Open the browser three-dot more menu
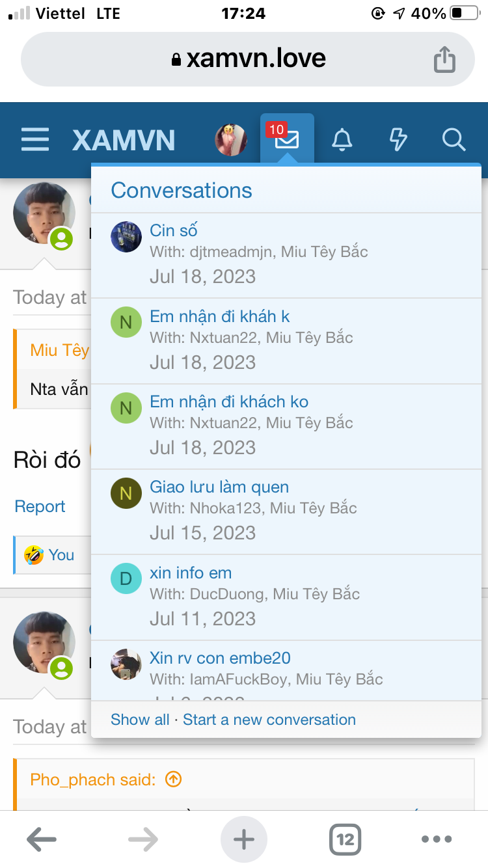 pyautogui.click(x=436, y=839)
